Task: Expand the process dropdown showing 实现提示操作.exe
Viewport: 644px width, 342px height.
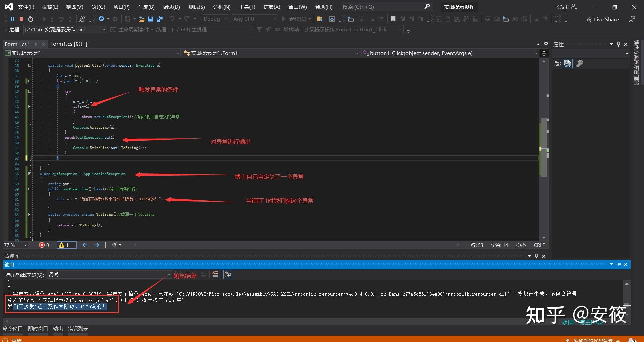Action: [104, 30]
